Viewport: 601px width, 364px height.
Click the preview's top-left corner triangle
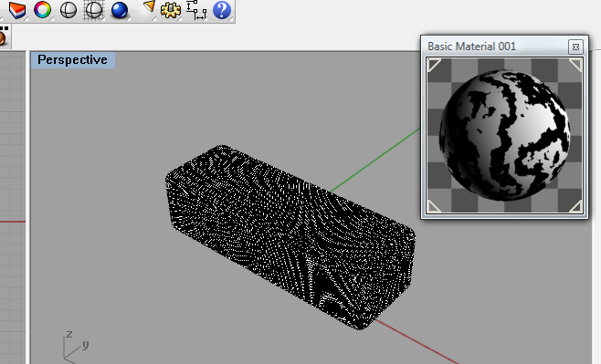(434, 65)
